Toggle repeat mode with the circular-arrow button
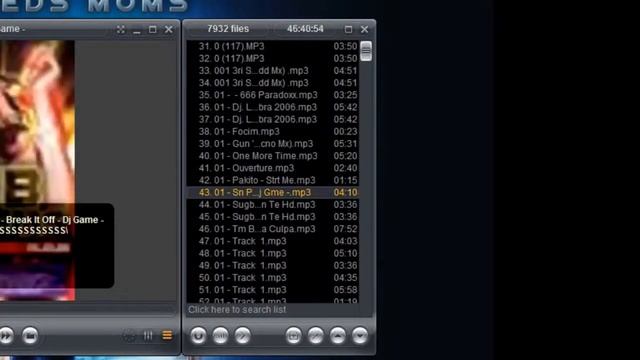640x360 pixels. [x=198, y=336]
